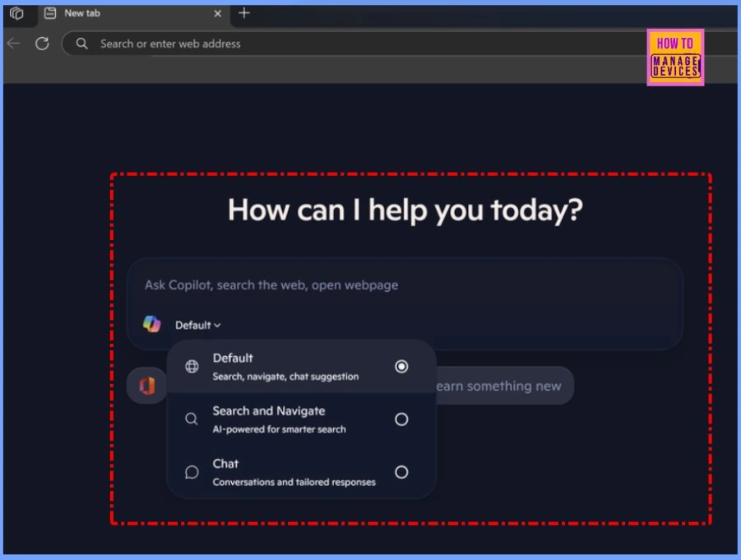
Task: Choose the Default mode menu entry
Action: 301,367
